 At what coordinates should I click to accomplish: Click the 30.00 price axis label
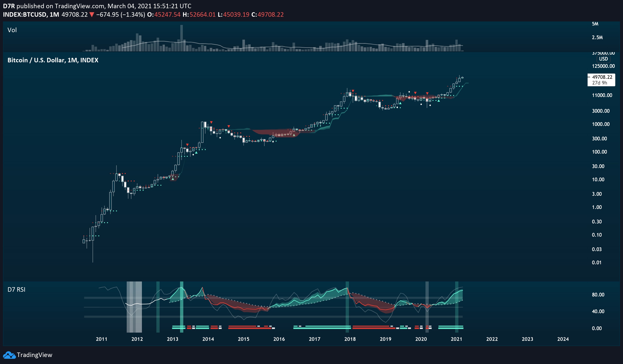(598, 166)
